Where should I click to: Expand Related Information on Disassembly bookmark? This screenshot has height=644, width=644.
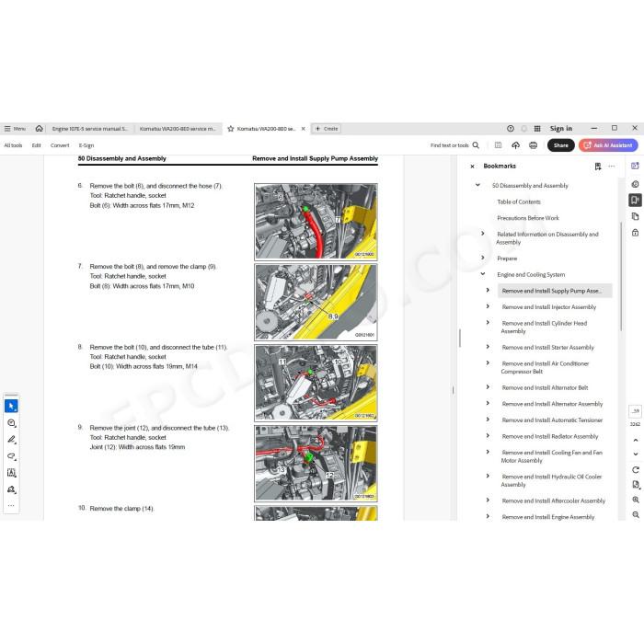click(x=483, y=234)
